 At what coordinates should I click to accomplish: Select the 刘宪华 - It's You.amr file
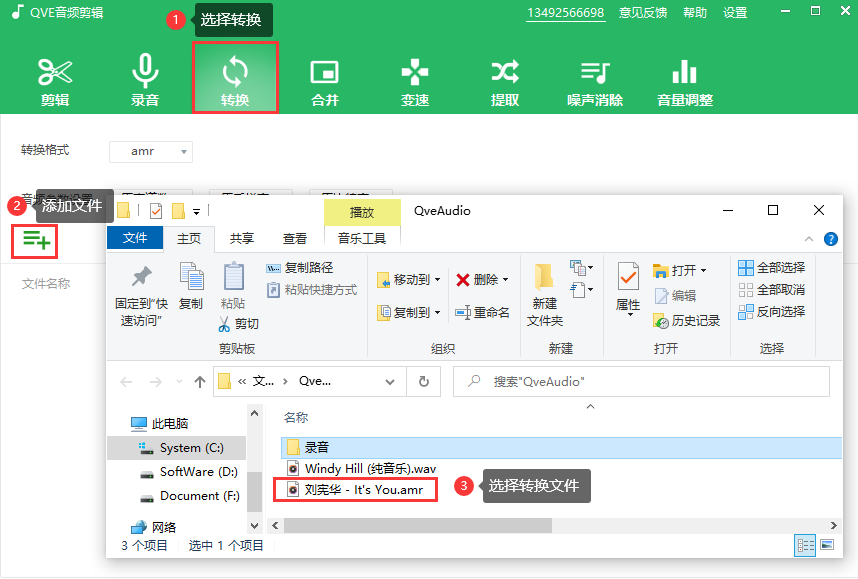357,490
